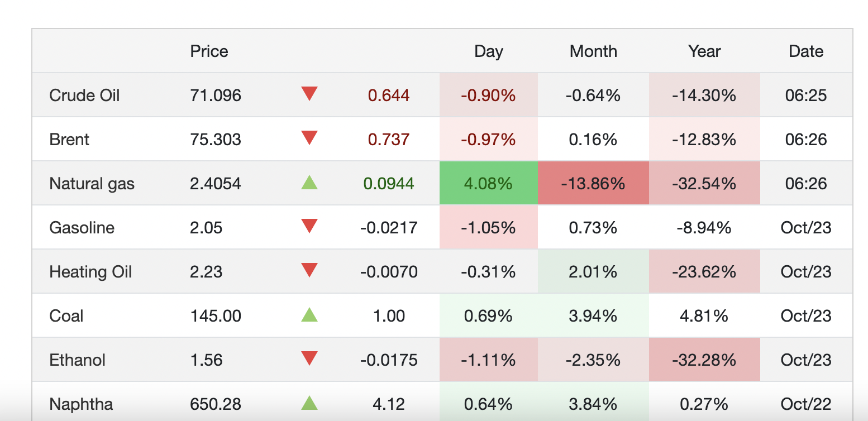The image size is (868, 421).
Task: Click the red down arrow in Heating Oil row
Action: (x=309, y=270)
